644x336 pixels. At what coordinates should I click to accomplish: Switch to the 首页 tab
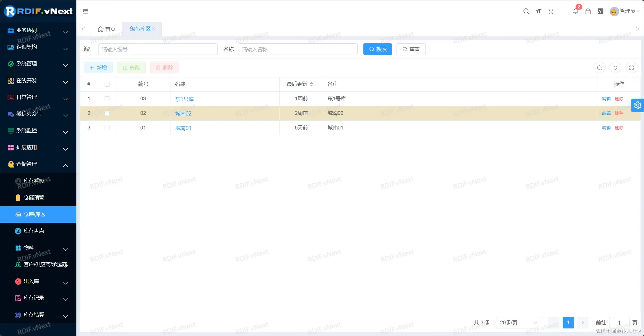(107, 29)
